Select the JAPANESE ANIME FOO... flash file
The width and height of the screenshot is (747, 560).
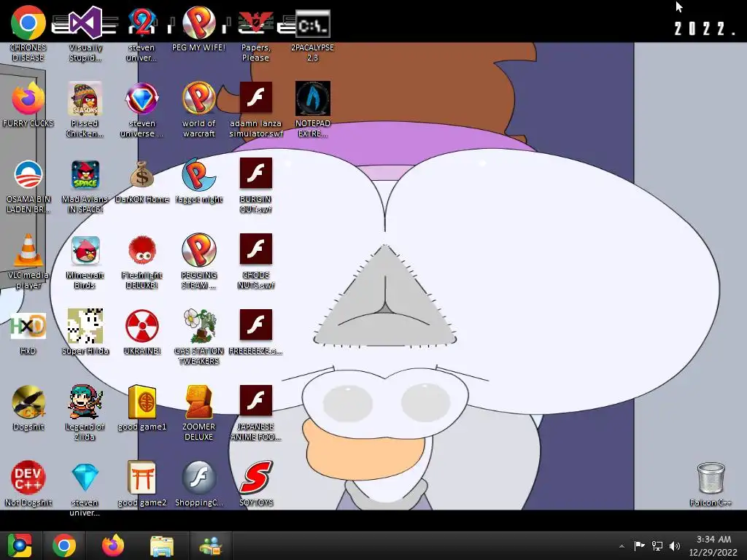pos(256,400)
